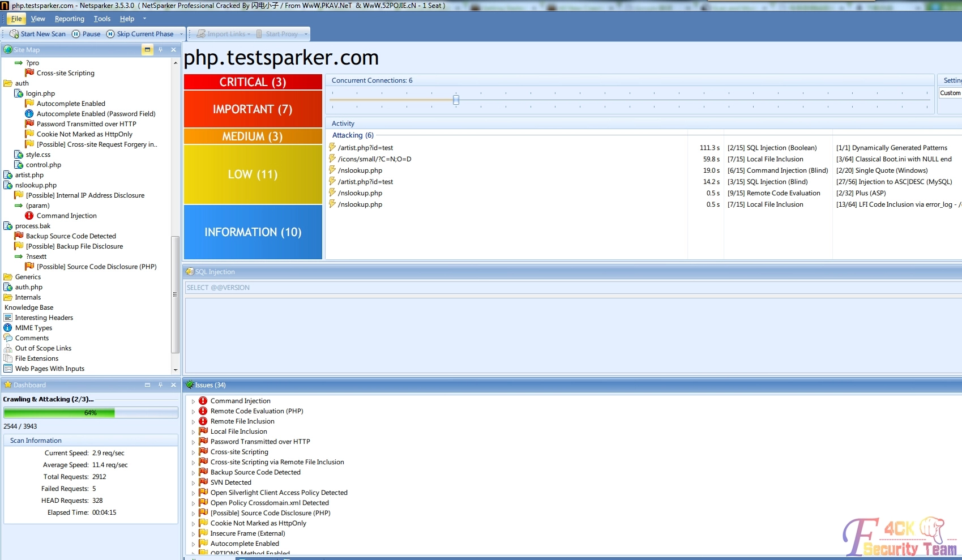Screen dimensions: 962x560
Task: Click the CRITICAL (3) severity box
Action: tap(253, 82)
